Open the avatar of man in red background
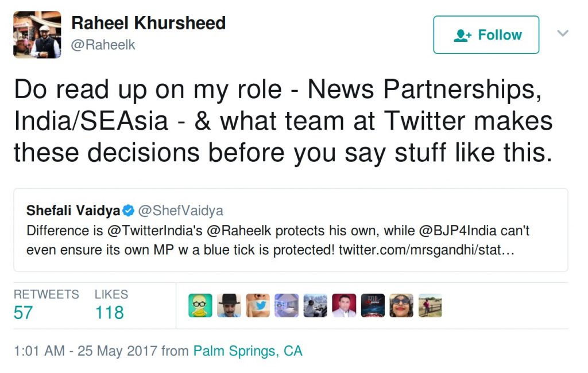The width and height of the screenshot is (588, 373). pos(345,305)
